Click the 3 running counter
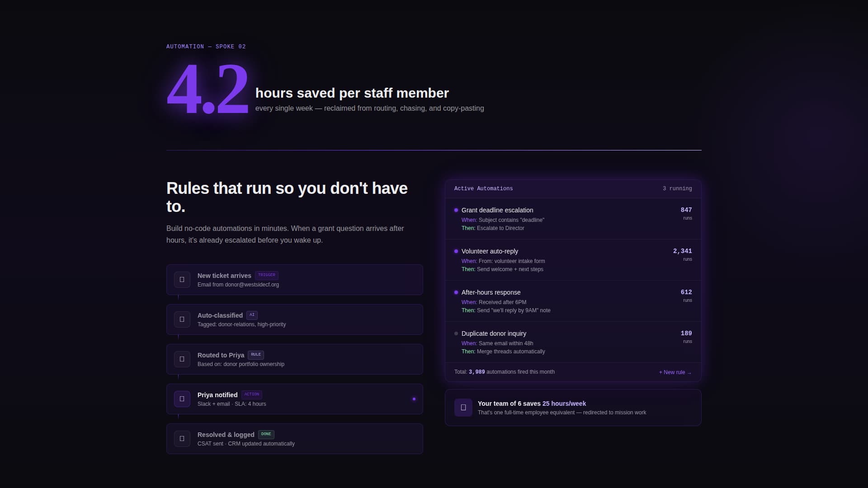This screenshot has height=488, width=868. pos(677,188)
